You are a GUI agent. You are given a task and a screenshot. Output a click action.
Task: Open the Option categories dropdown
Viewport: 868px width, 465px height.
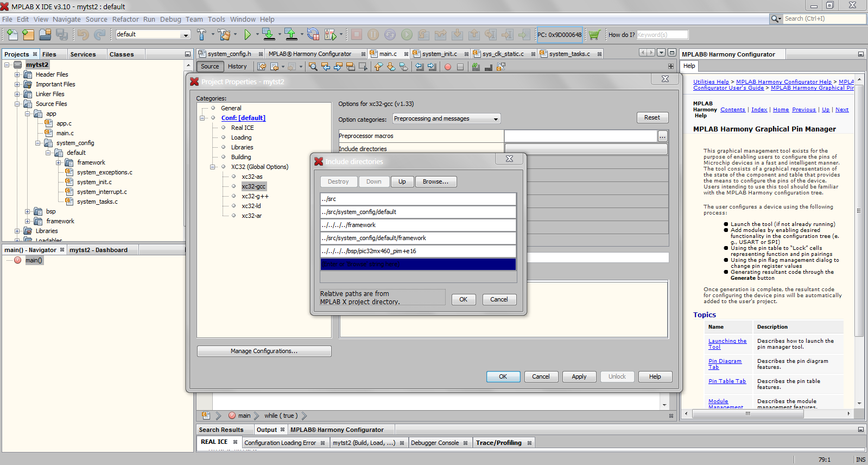click(x=496, y=119)
